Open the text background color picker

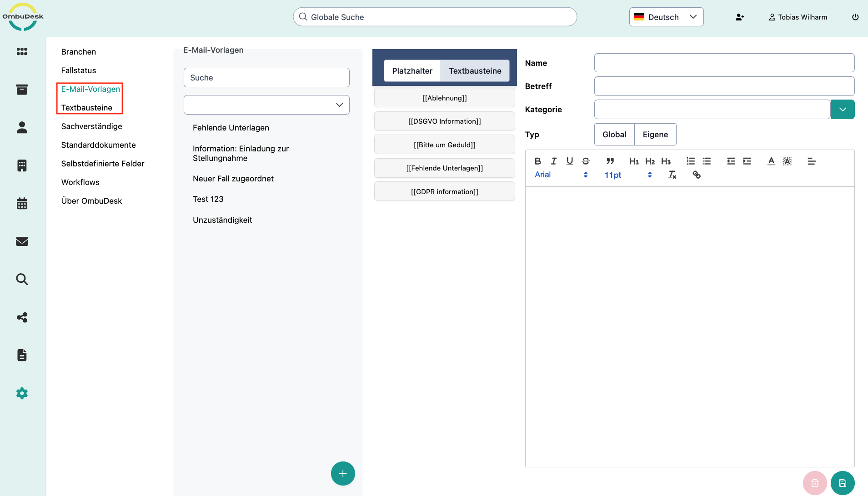(x=787, y=161)
